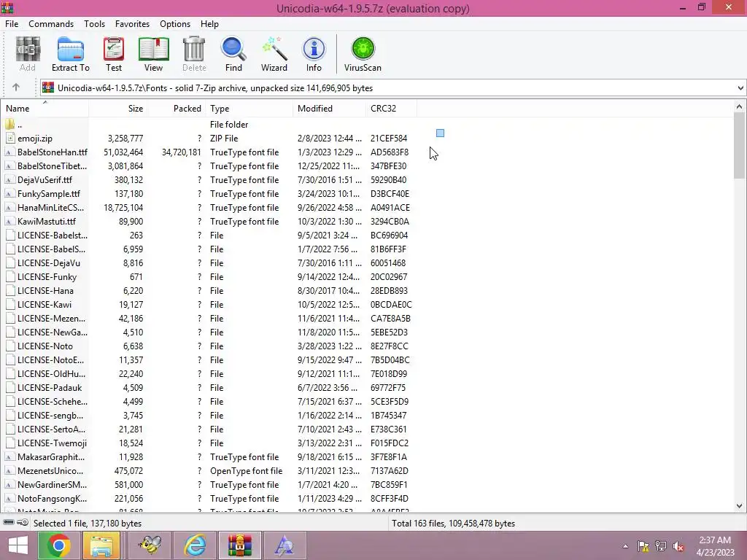Sort by the Packed column header
Screen dimensions: 747x560
click(x=177, y=109)
